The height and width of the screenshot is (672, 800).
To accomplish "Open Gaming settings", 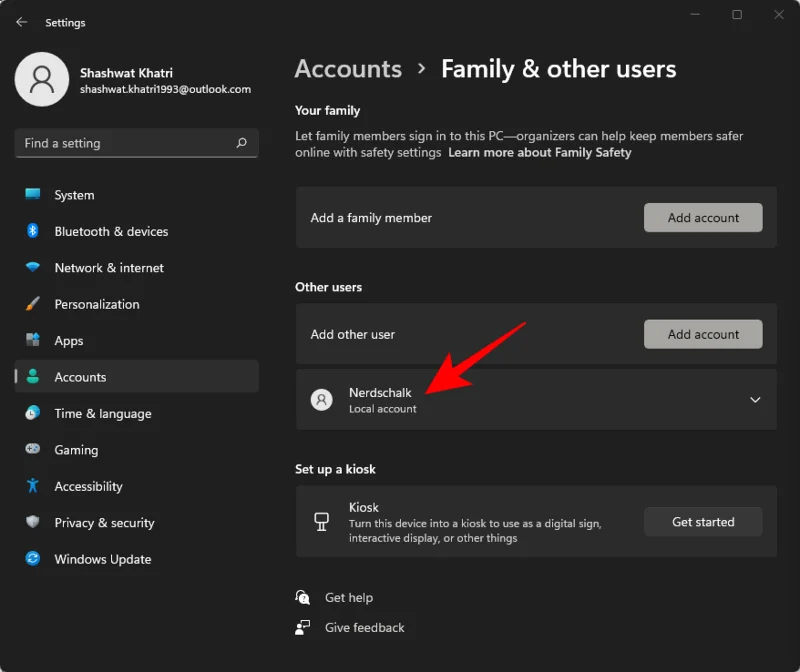I will (74, 450).
